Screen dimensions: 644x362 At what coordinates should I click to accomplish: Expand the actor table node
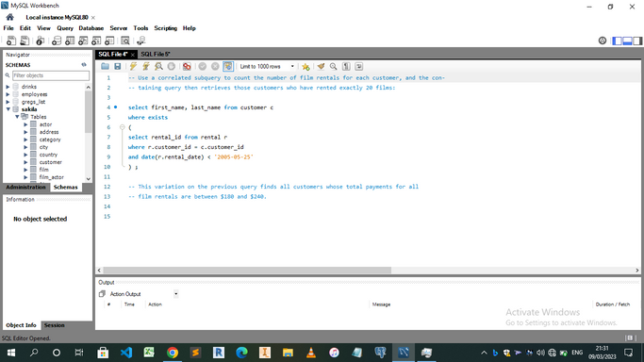pyautogui.click(x=25, y=124)
